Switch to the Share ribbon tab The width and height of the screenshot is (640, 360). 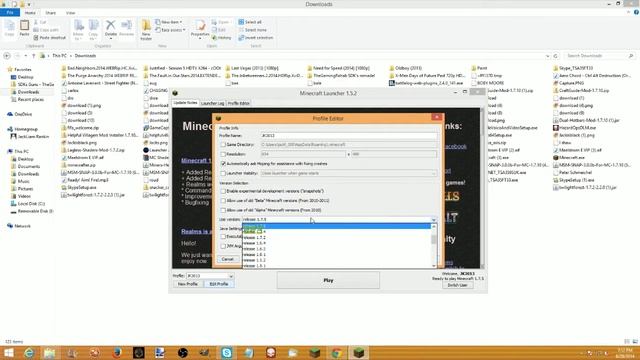point(51,13)
